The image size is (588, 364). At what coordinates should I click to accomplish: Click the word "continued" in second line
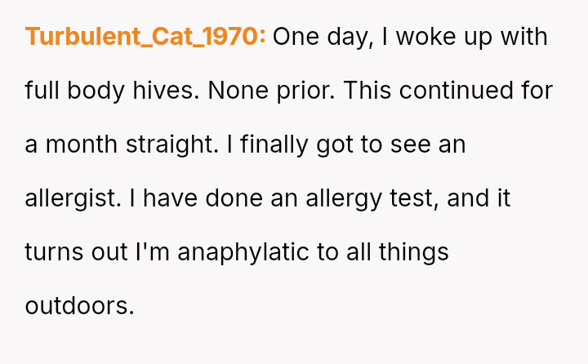[x=456, y=91]
